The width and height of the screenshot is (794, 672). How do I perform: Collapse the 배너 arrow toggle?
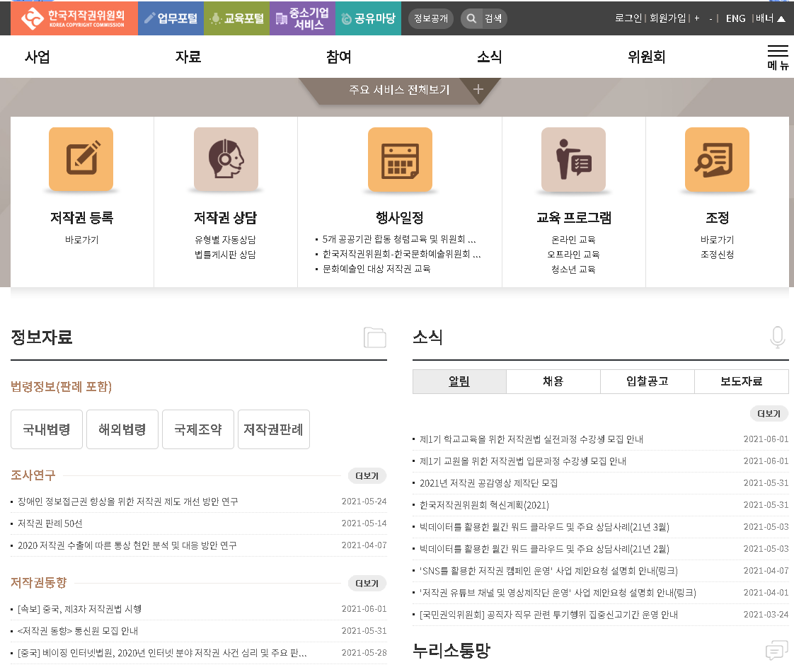781,18
